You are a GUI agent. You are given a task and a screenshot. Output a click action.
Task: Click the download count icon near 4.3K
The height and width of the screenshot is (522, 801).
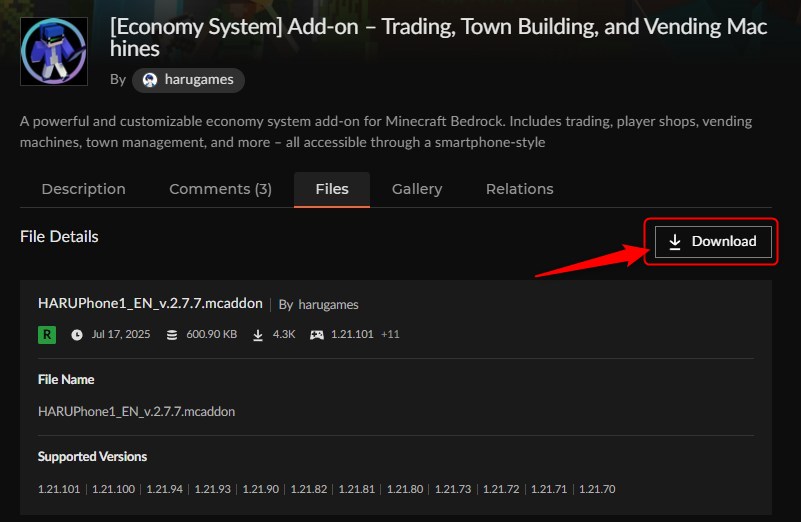click(258, 335)
